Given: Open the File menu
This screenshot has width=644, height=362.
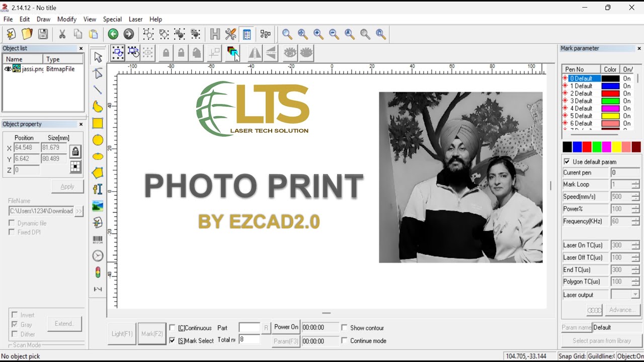Looking at the screenshot, I should (x=8, y=19).
